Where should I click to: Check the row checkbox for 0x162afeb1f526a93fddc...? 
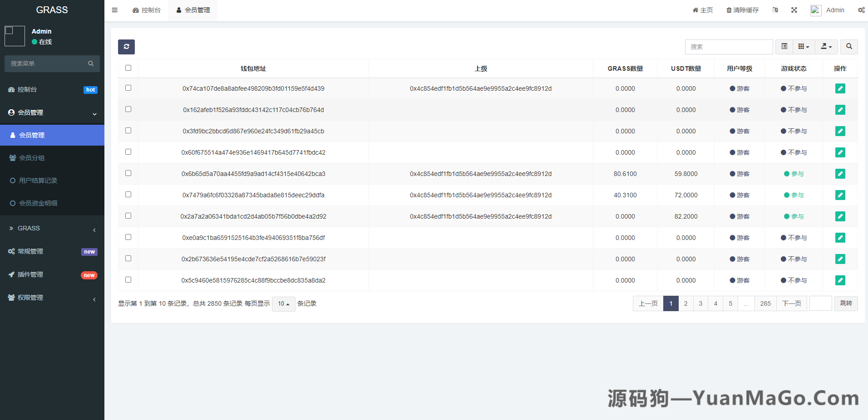pyautogui.click(x=128, y=109)
